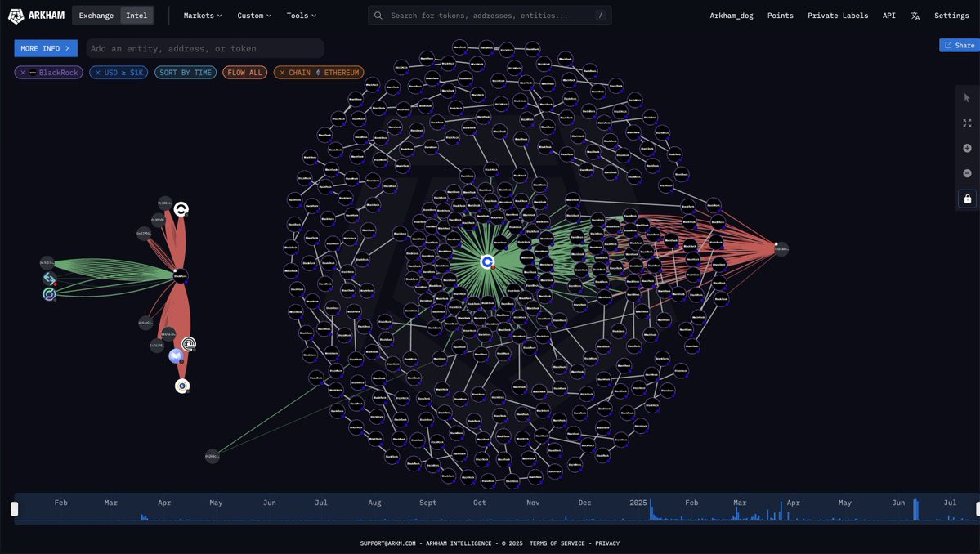
Task: Zoom in on the graph
Action: click(x=967, y=148)
